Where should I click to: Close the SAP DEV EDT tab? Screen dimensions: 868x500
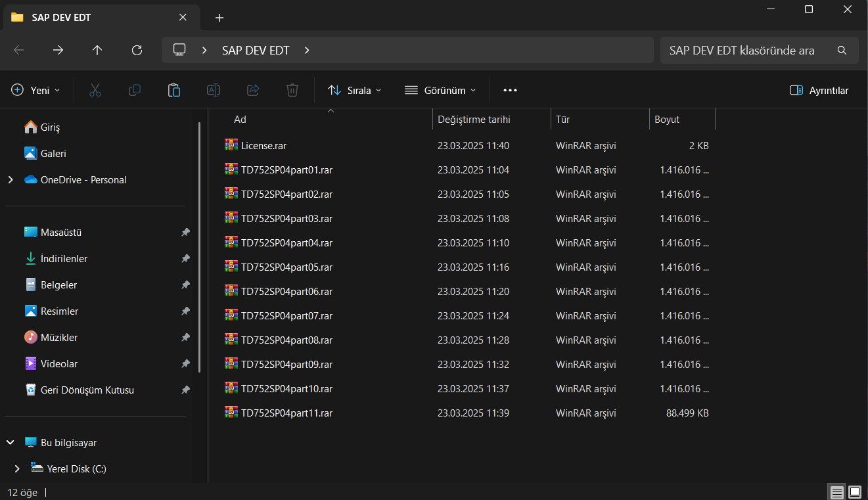(x=184, y=18)
